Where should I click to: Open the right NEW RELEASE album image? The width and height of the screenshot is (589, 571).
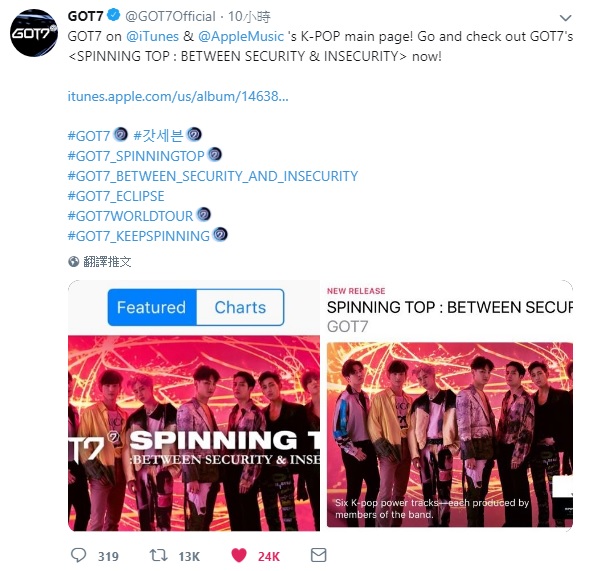tap(450, 435)
